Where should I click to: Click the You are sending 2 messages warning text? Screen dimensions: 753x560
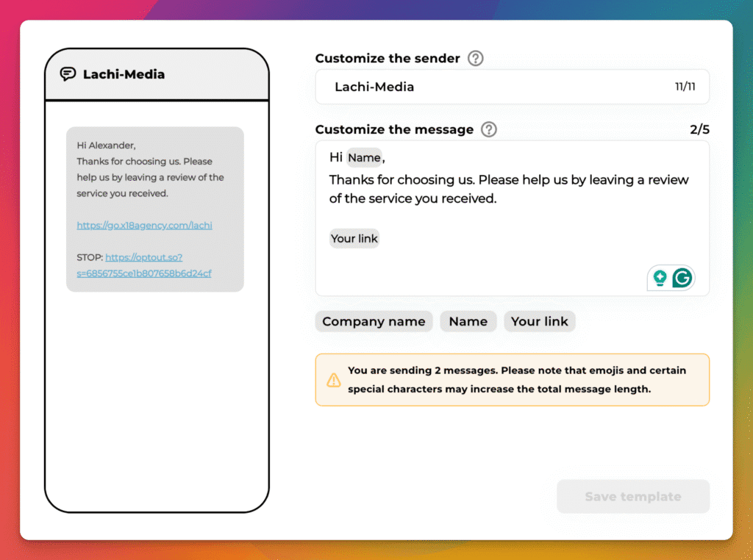pyautogui.click(x=517, y=379)
